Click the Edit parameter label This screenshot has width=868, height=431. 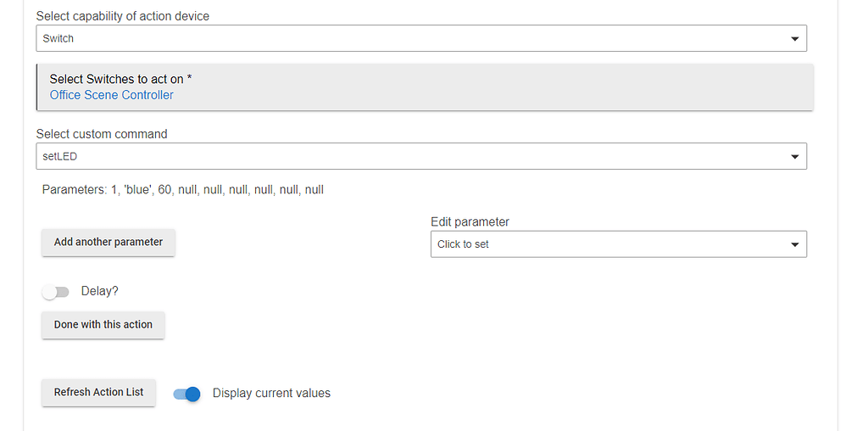point(470,221)
